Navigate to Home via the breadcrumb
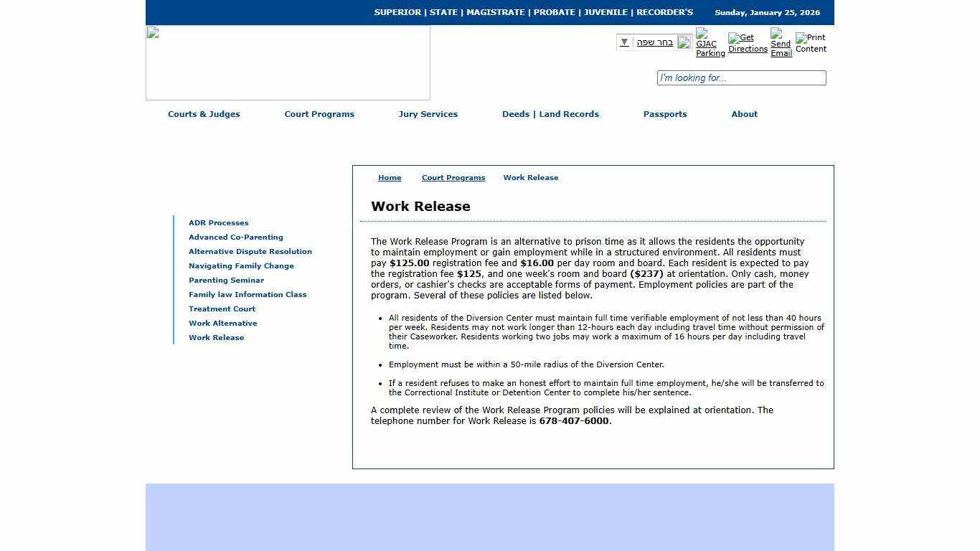980x551 pixels. click(x=390, y=177)
